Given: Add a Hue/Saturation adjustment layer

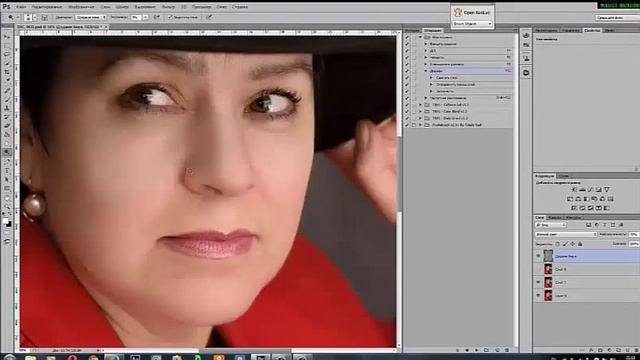Looking at the screenshot, I should (570, 199).
